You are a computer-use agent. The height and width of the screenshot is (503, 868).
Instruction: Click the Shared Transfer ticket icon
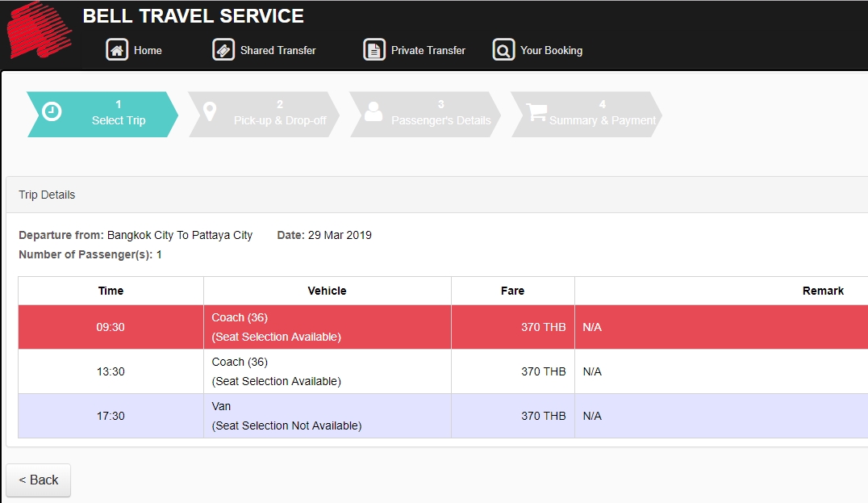pyautogui.click(x=223, y=50)
